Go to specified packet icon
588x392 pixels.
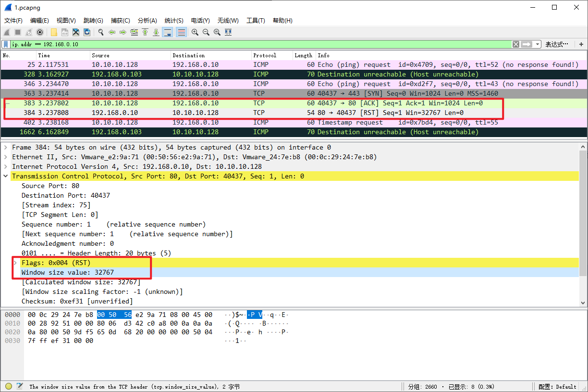pos(134,32)
